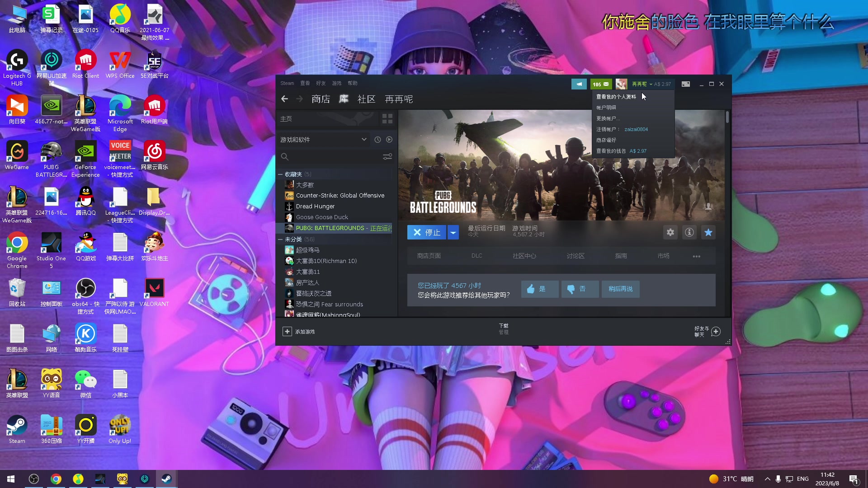The height and width of the screenshot is (488, 868).
Task: Select the 回收站 recycle bin icon
Action: tap(17, 292)
